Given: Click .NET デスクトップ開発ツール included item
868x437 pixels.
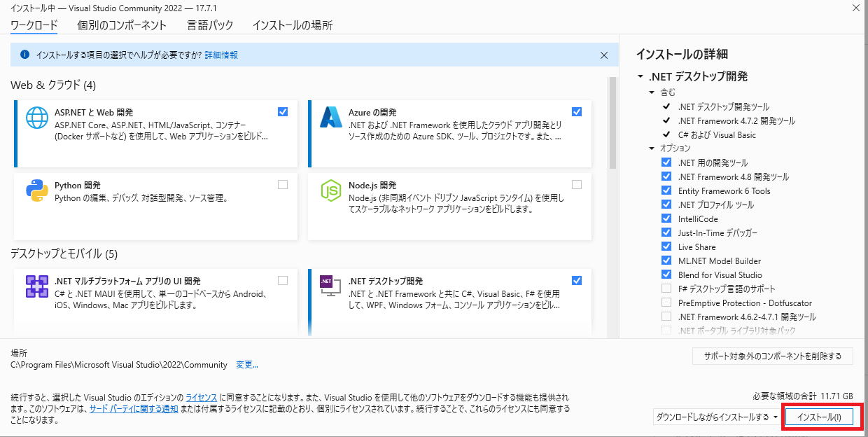Looking at the screenshot, I should coord(724,106).
